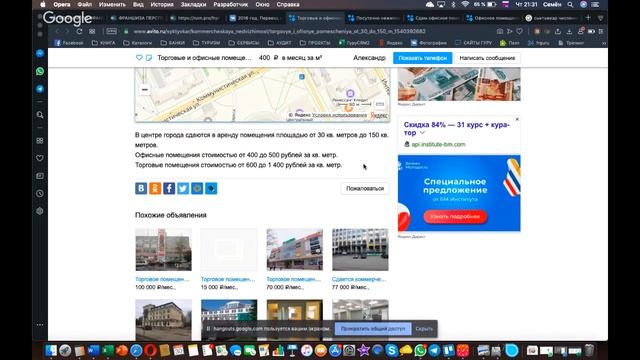Click the Яндекс map area
This screenshot has width=640, height=360.
[x=262, y=95]
